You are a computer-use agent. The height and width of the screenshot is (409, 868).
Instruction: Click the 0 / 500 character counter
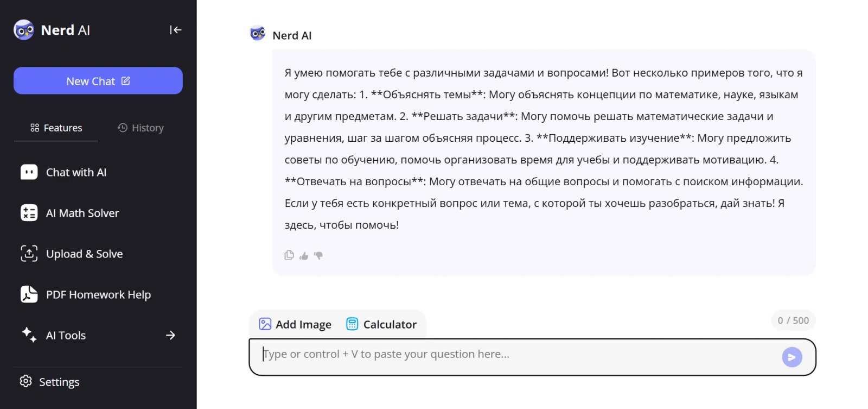pyautogui.click(x=793, y=320)
